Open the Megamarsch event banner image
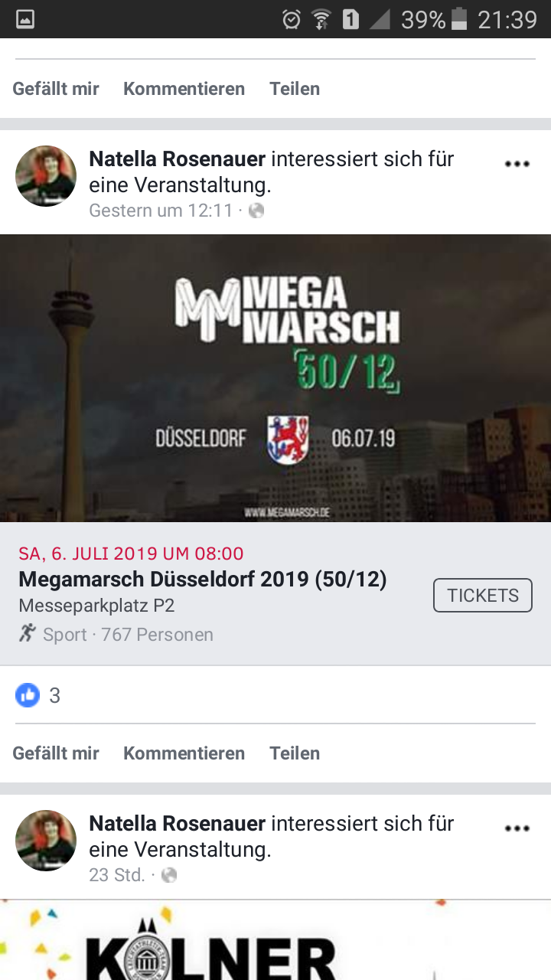The image size is (551, 980). point(275,378)
